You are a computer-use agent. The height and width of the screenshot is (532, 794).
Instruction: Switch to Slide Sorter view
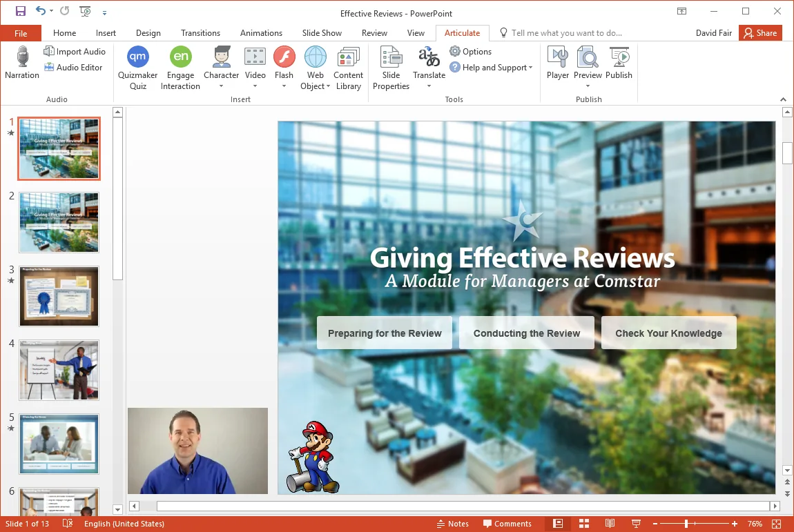click(x=584, y=524)
